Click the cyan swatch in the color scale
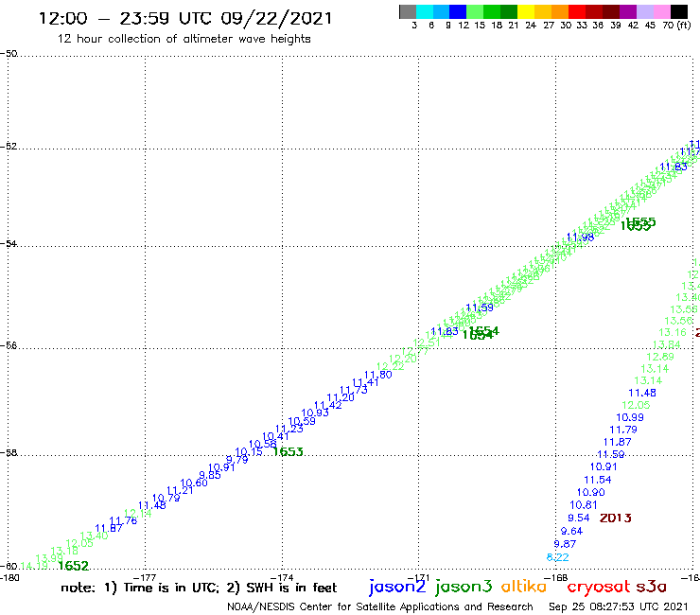The width and height of the screenshot is (700, 615). tap(424, 11)
